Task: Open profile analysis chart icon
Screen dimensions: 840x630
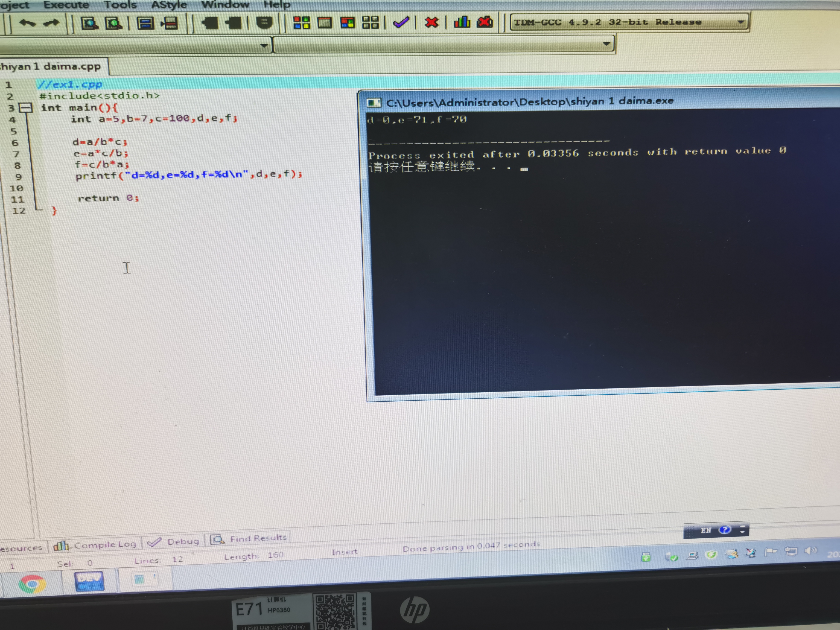Action: pyautogui.click(x=462, y=22)
